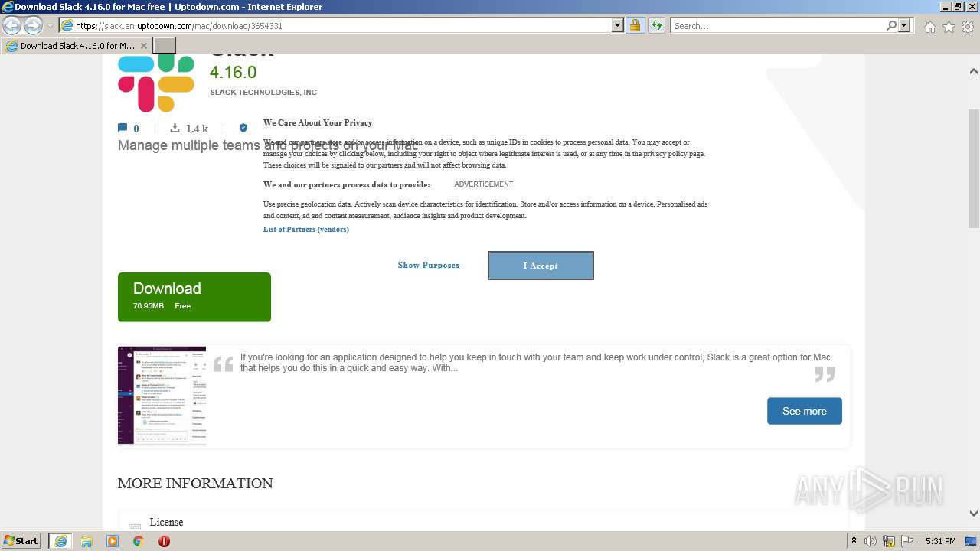Click the security lock icon
The image size is (980, 551).
(x=635, y=26)
